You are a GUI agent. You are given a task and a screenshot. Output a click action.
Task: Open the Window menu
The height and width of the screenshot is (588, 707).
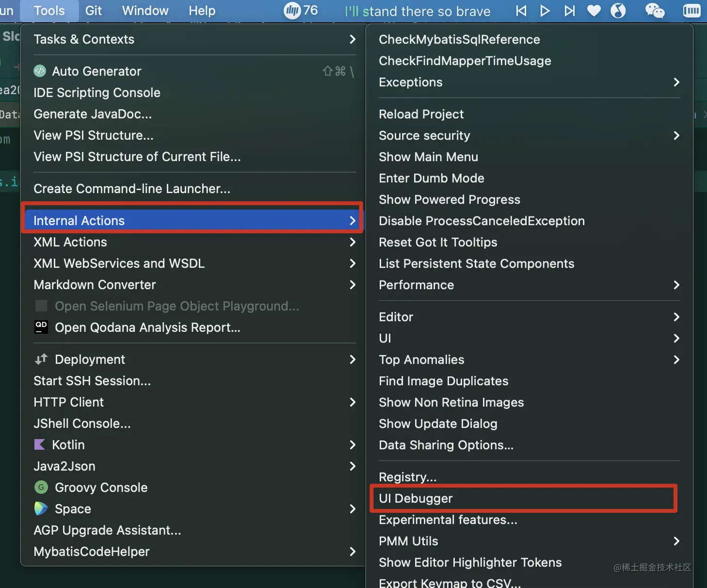pyautogui.click(x=145, y=11)
